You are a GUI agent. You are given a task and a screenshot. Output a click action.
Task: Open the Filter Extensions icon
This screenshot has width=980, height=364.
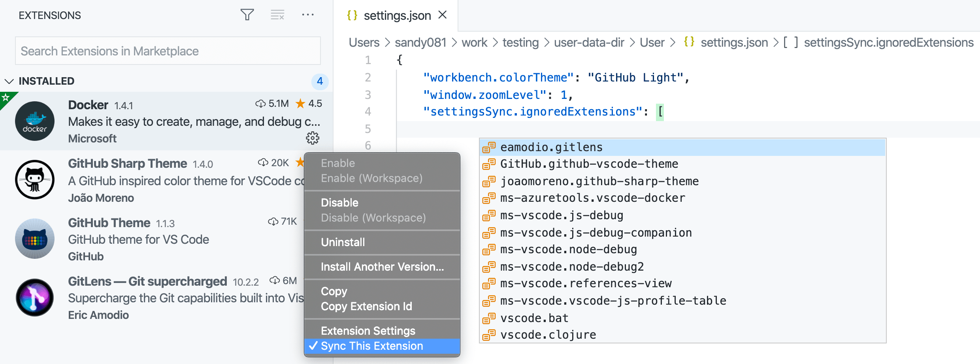[x=247, y=14]
